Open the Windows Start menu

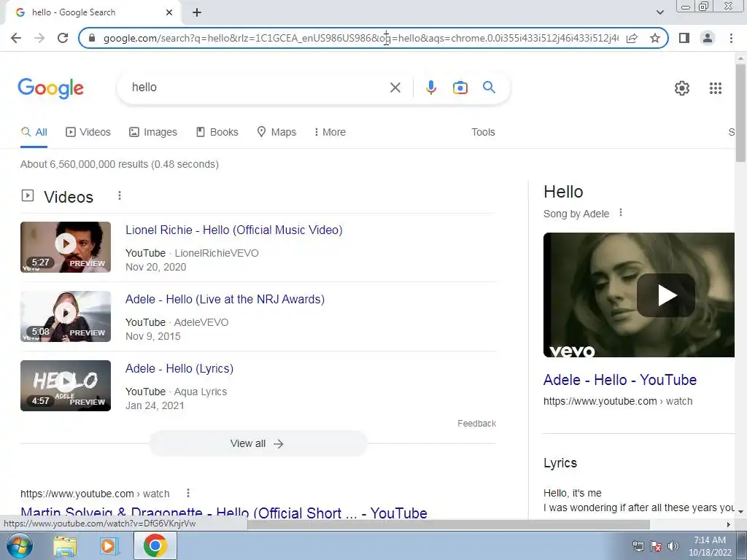20,545
